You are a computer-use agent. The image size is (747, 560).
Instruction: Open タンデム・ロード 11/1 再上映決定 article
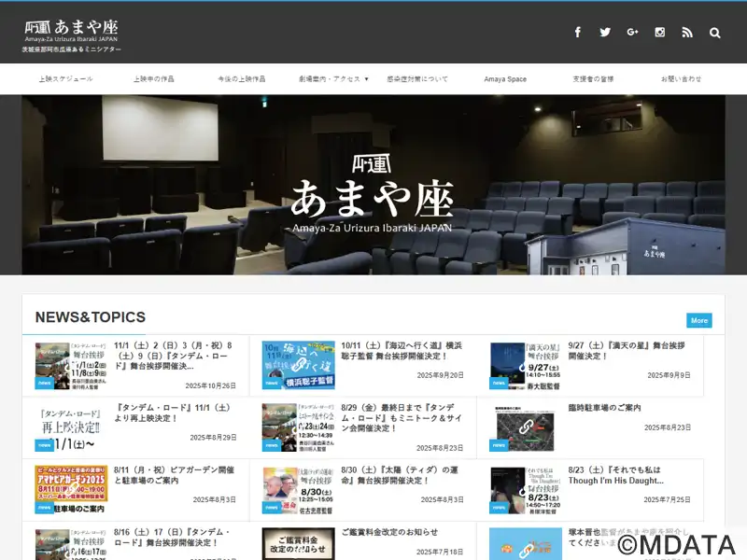tap(174, 413)
